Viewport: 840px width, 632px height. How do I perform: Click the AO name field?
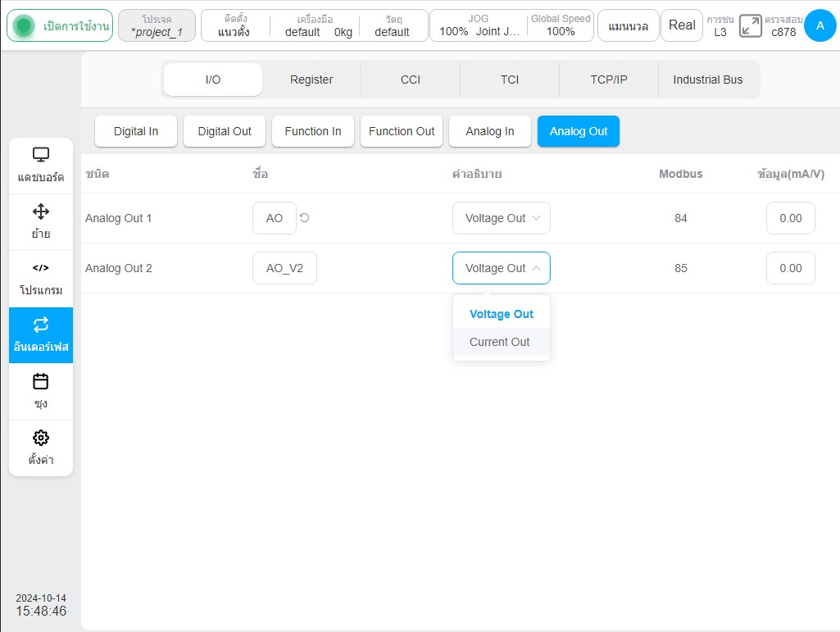(x=275, y=218)
